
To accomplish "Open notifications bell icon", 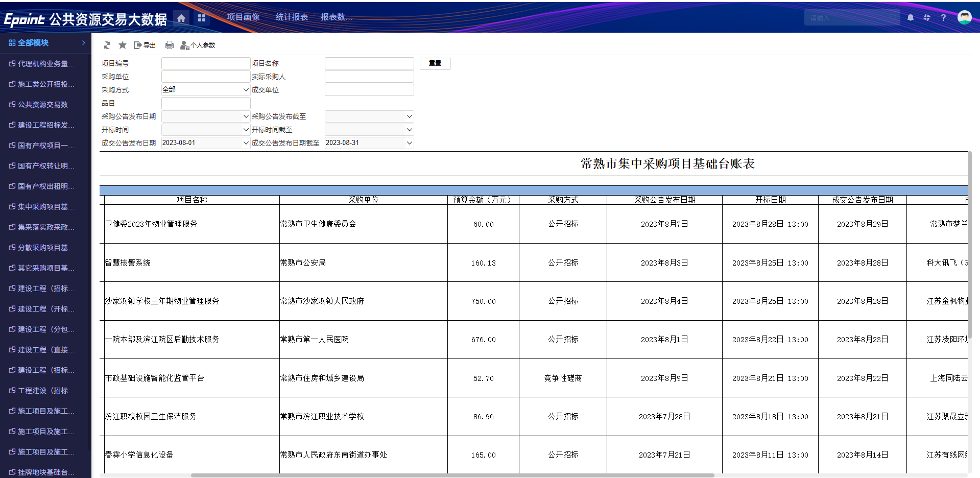I will tap(911, 18).
